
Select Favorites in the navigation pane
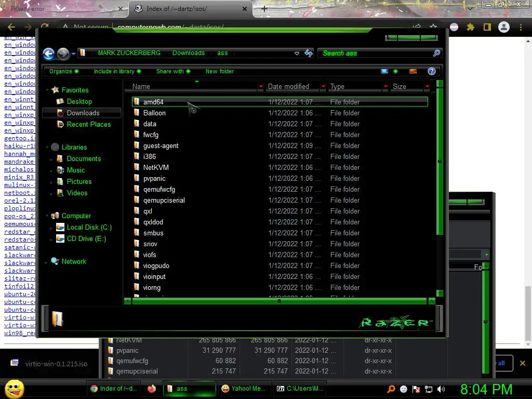pos(75,90)
